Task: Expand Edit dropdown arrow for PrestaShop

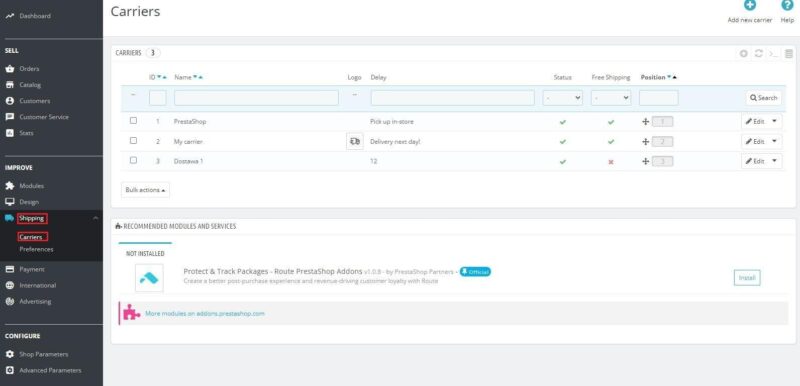Action: [x=774, y=121]
